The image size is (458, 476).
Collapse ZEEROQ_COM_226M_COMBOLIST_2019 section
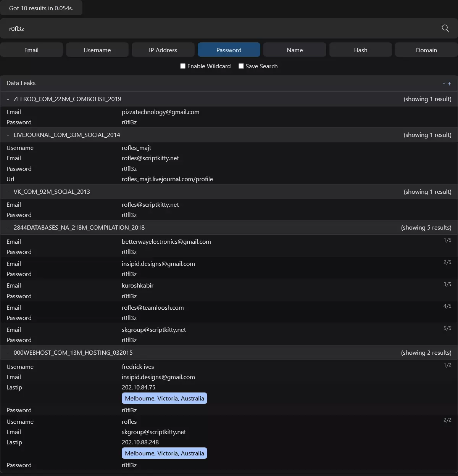click(8, 99)
